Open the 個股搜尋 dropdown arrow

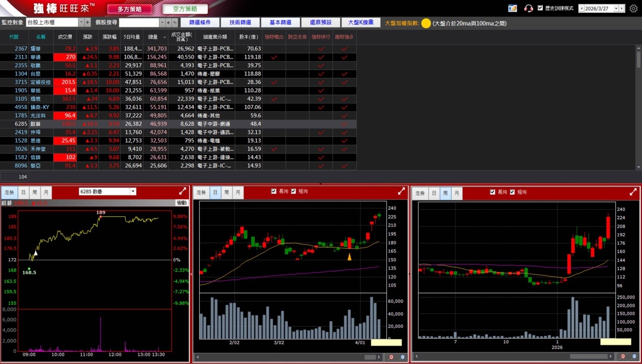click(x=162, y=23)
